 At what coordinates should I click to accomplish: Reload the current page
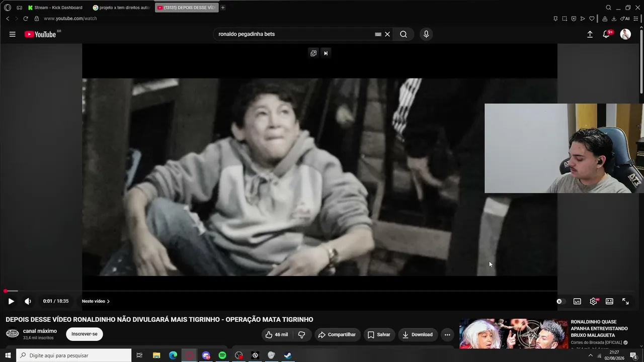click(x=26, y=19)
